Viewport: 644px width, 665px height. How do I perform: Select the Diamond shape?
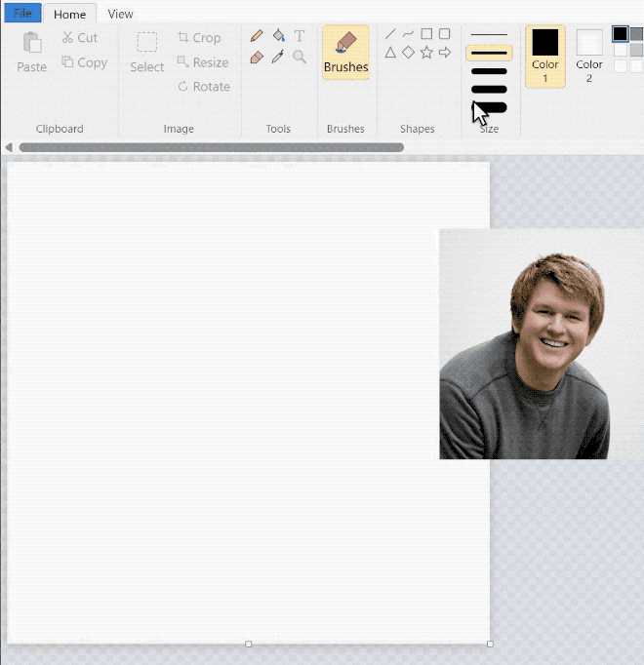tap(409, 53)
